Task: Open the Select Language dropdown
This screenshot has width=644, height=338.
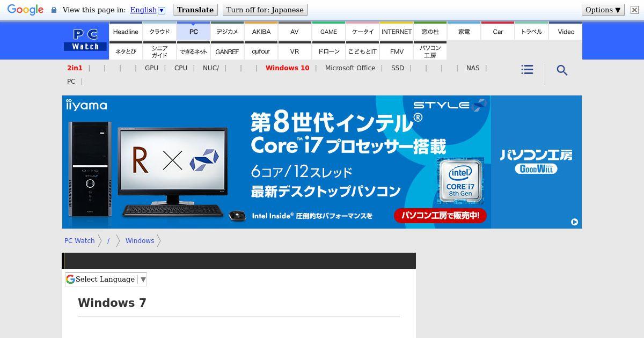Action: [106, 279]
